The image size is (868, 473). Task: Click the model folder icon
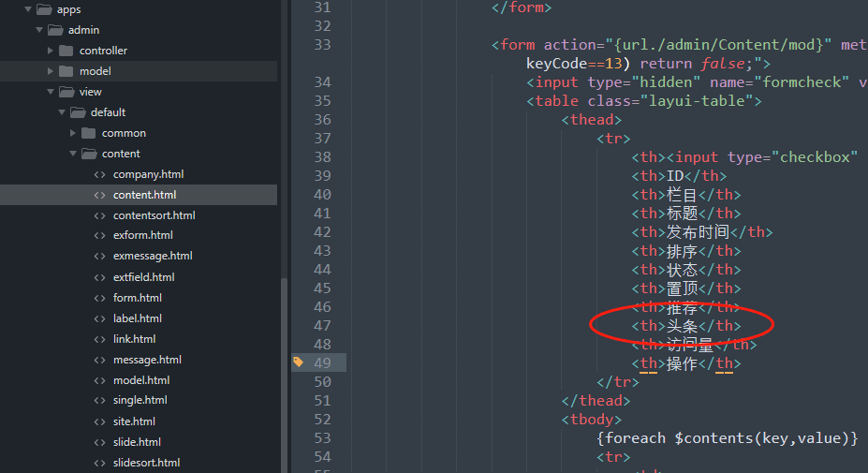65,71
